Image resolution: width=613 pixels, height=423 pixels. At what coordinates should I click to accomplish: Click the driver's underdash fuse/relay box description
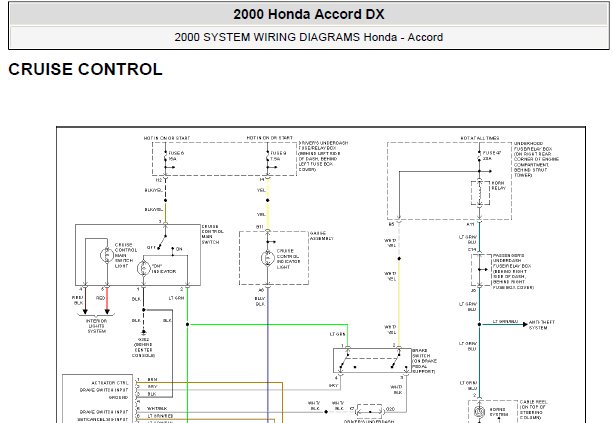[323, 156]
